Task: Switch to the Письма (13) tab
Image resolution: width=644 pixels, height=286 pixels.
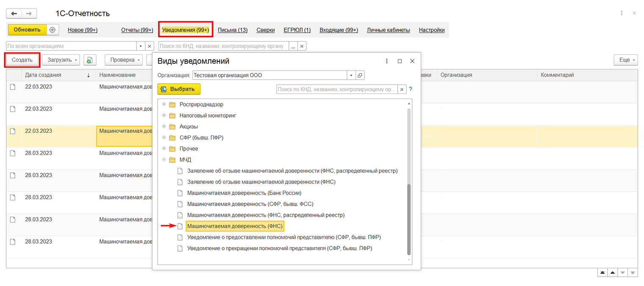Action: click(233, 30)
